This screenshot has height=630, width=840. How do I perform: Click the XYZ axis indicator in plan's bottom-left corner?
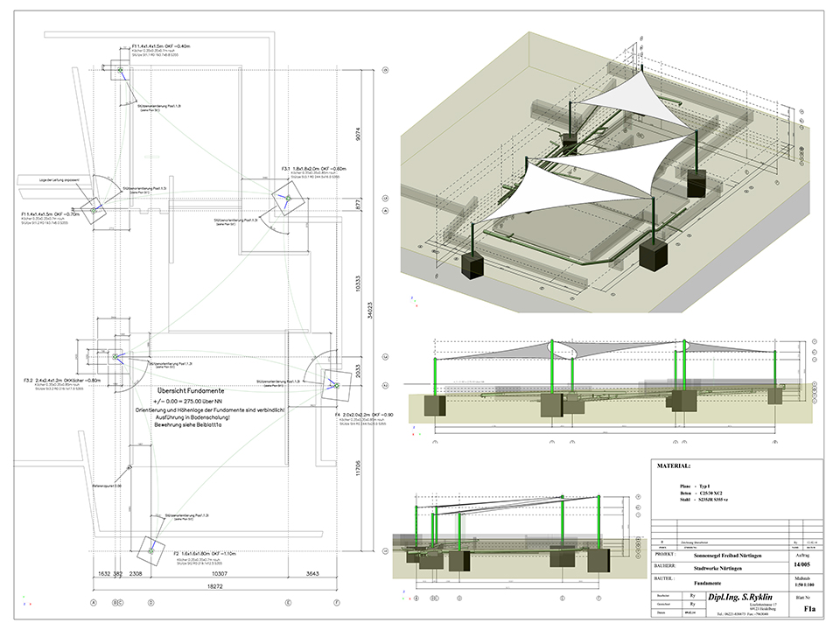[23, 603]
